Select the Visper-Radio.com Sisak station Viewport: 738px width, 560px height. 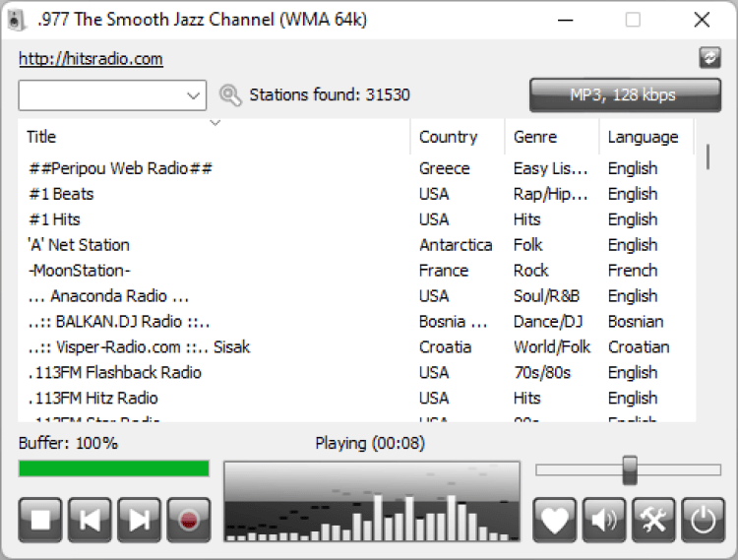pos(357,346)
